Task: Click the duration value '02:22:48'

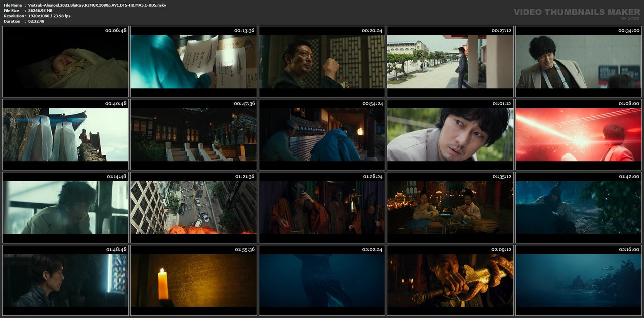Action: tap(36, 21)
